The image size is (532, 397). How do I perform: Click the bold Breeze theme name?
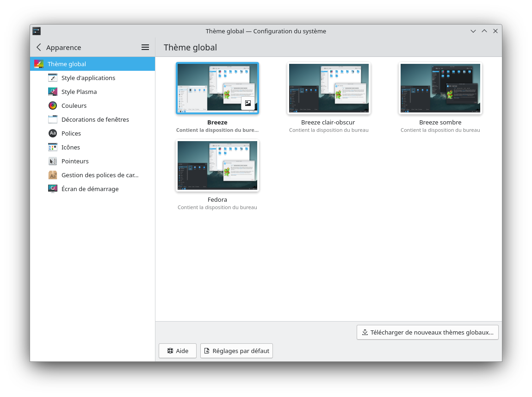point(217,122)
